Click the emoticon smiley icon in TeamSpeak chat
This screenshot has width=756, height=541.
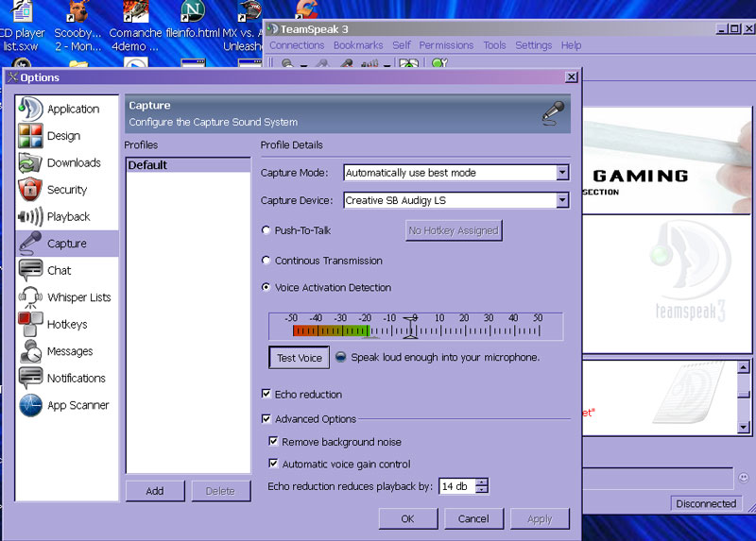pyautogui.click(x=744, y=478)
